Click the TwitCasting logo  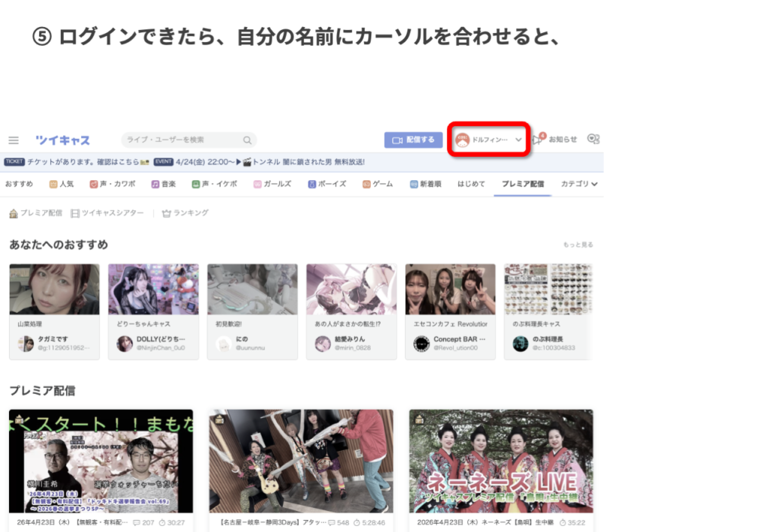point(62,140)
